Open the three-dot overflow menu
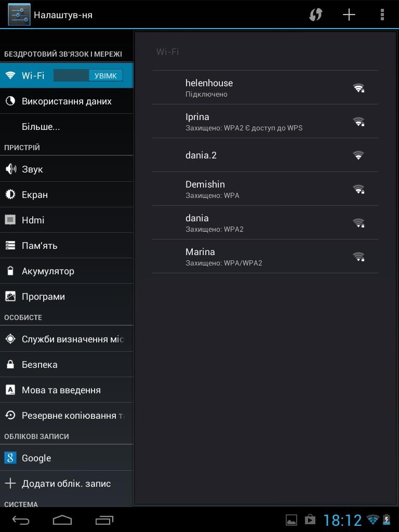This screenshot has height=532, width=399. (x=382, y=15)
